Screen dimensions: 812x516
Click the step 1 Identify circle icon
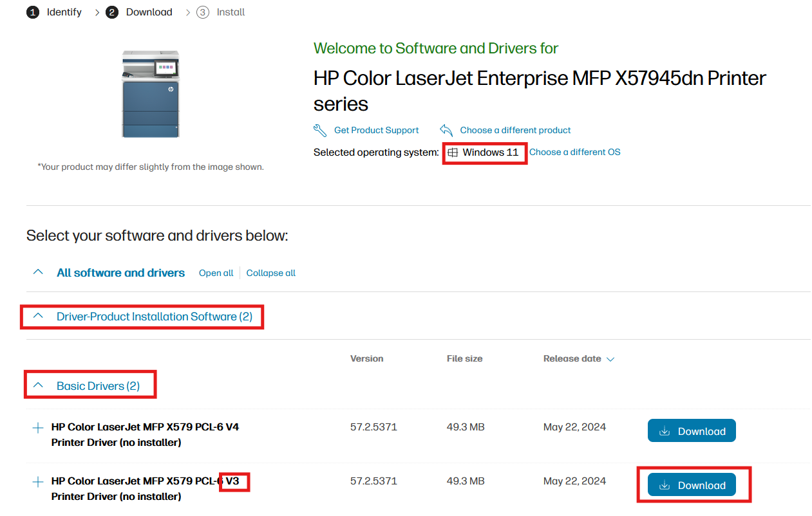32,12
